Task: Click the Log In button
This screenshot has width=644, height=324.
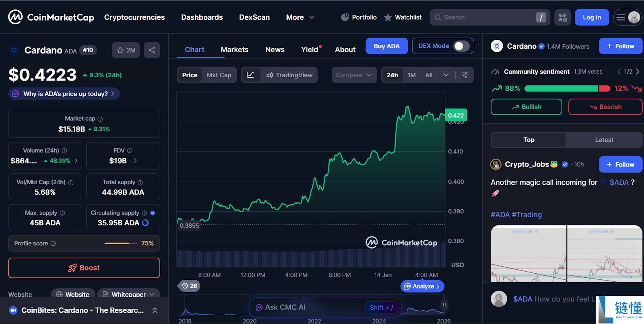Action: (x=592, y=17)
